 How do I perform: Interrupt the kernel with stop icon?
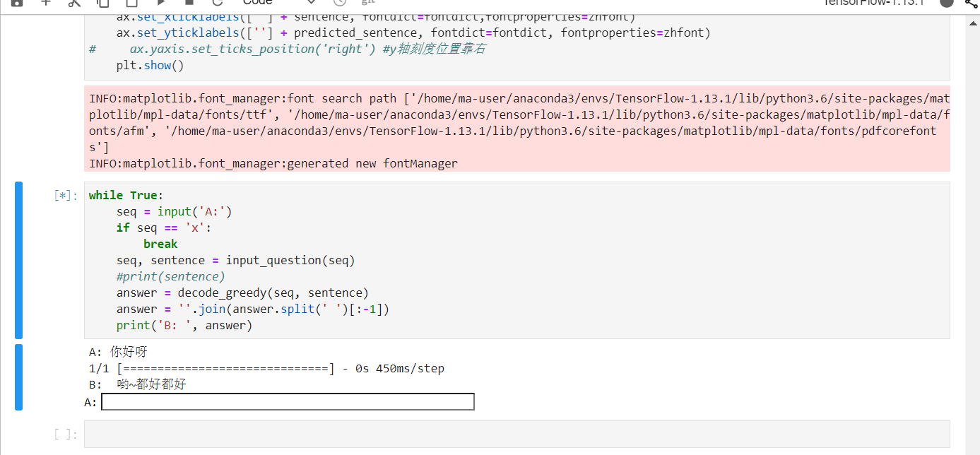pyautogui.click(x=189, y=2)
